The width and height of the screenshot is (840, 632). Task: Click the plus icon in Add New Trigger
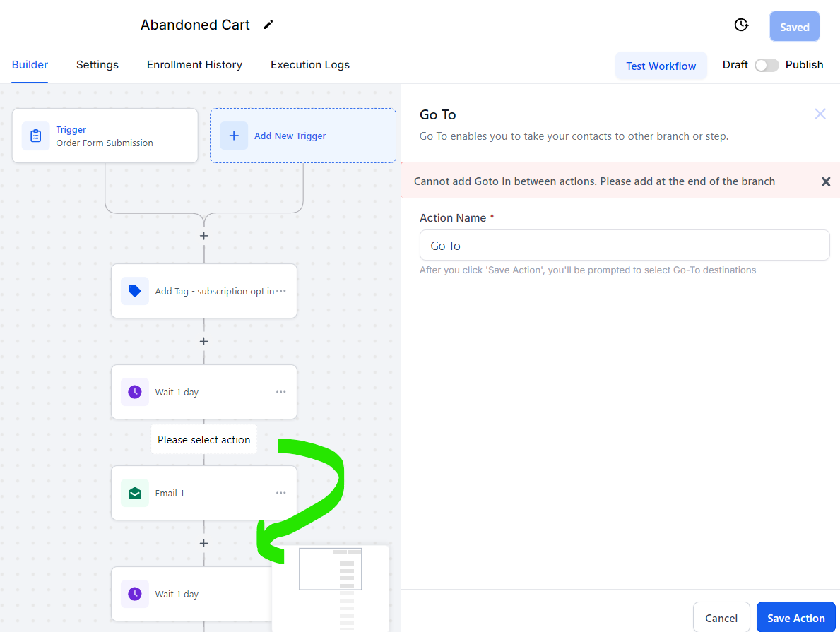pos(234,136)
